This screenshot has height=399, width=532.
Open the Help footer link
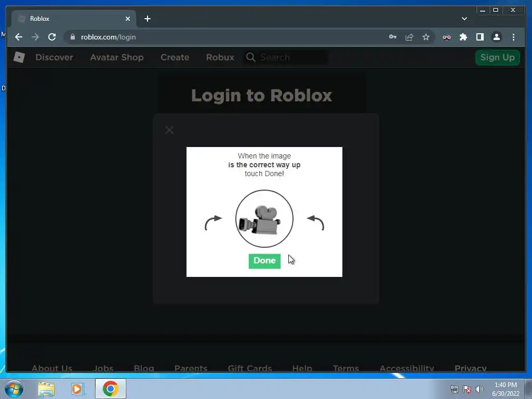pos(302,368)
